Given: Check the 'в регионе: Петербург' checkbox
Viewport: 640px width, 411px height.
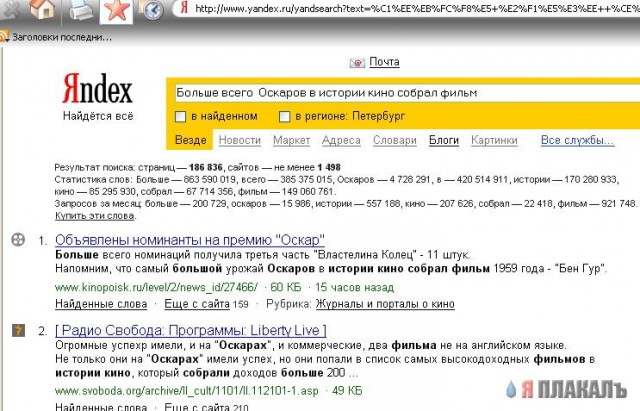Looking at the screenshot, I should (284, 117).
